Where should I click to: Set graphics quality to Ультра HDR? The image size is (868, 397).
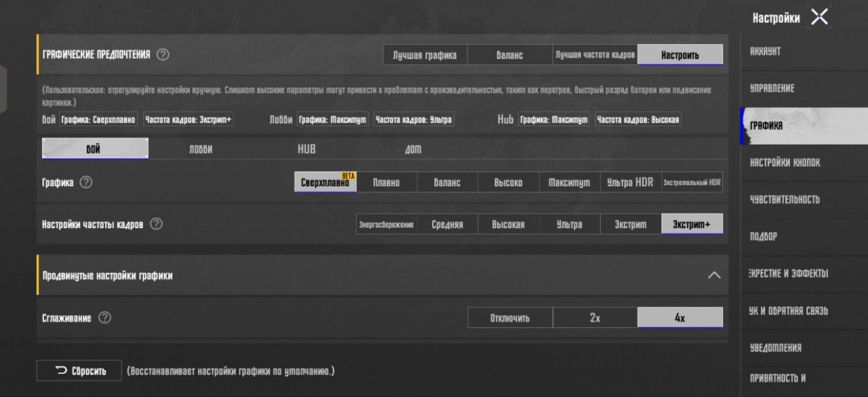(631, 183)
